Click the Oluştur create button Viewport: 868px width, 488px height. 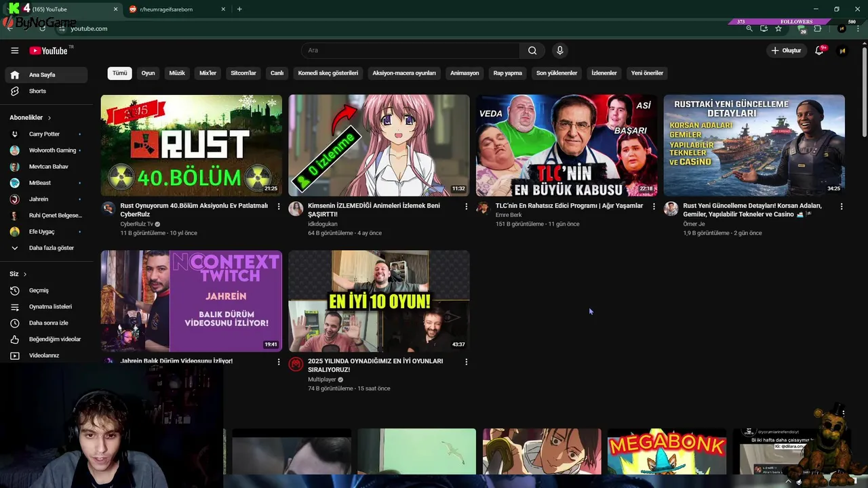(x=786, y=51)
